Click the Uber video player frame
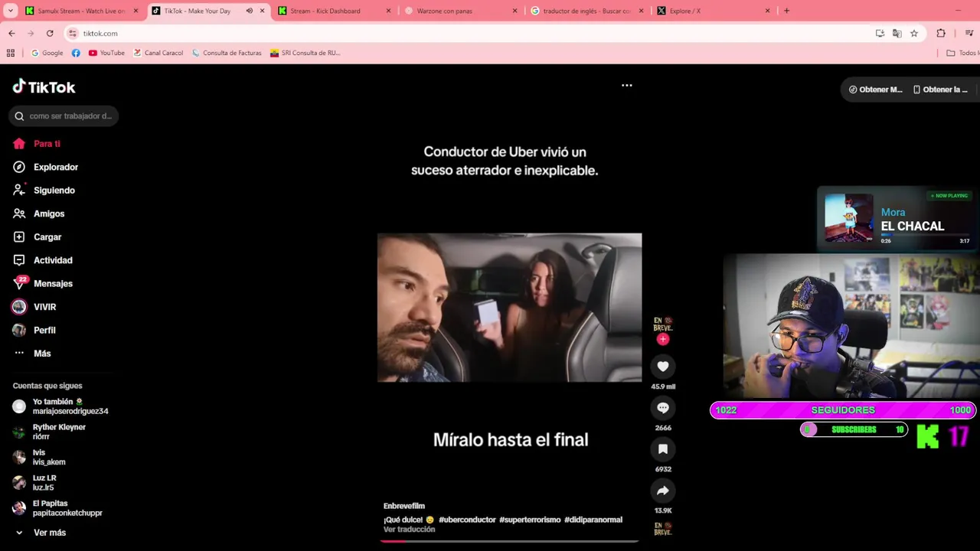Viewport: 980px width, 551px height. tap(509, 307)
